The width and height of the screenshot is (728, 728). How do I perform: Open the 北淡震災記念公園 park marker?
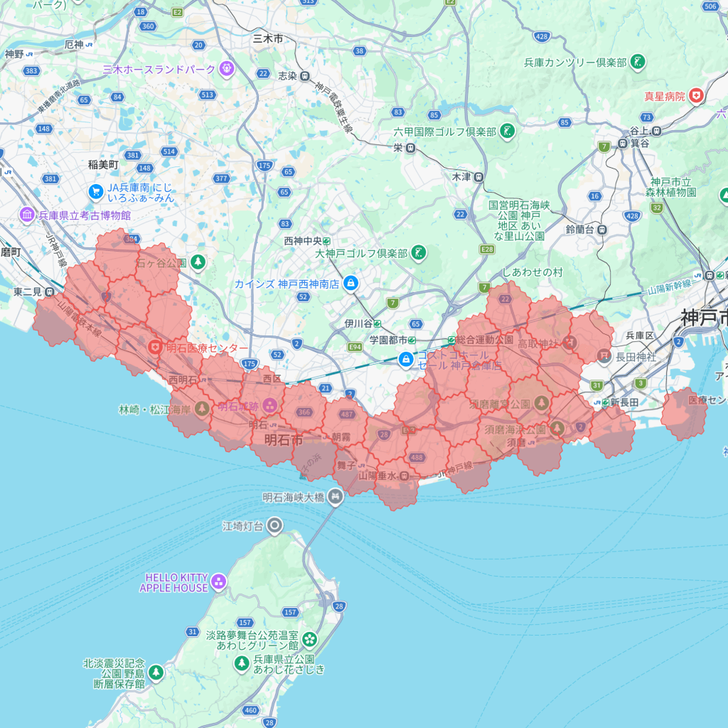[x=156, y=672]
